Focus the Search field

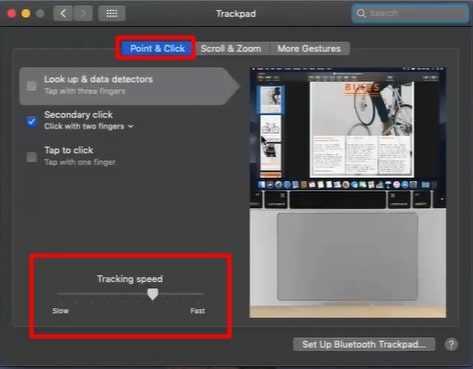click(410, 13)
